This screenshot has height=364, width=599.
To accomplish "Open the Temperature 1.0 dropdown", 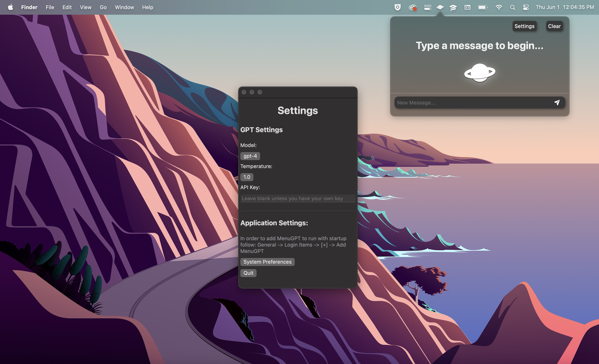I will pyautogui.click(x=246, y=177).
